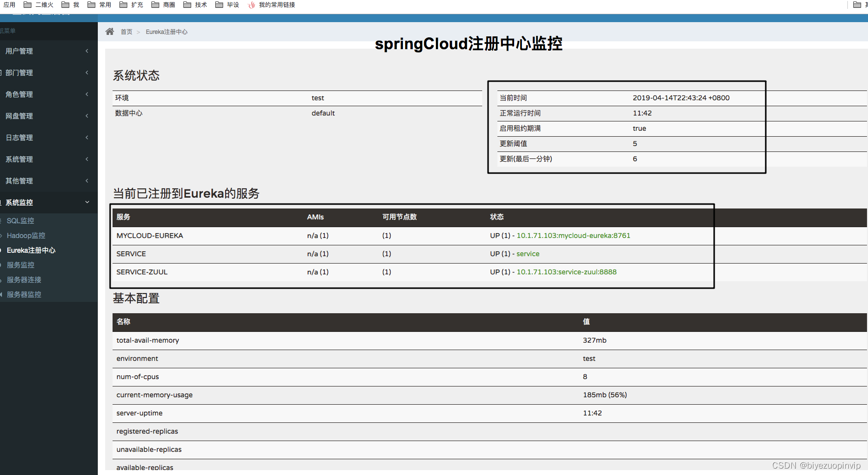This screenshot has height=475, width=868.
Task: Open the 技术 bookmark folder
Action: tap(195, 5)
